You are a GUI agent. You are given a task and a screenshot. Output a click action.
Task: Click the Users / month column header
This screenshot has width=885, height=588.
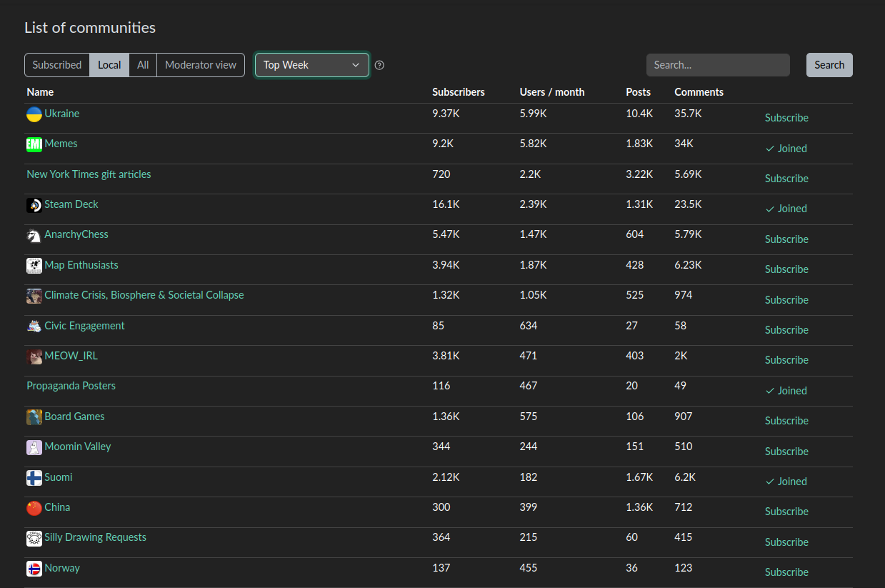point(552,92)
